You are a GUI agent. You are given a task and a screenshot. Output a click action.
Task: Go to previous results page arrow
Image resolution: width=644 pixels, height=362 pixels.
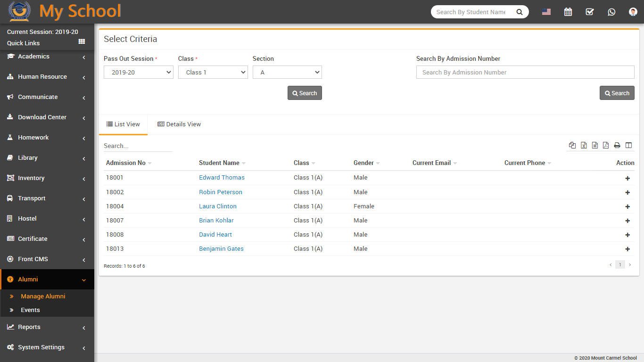pos(611,265)
